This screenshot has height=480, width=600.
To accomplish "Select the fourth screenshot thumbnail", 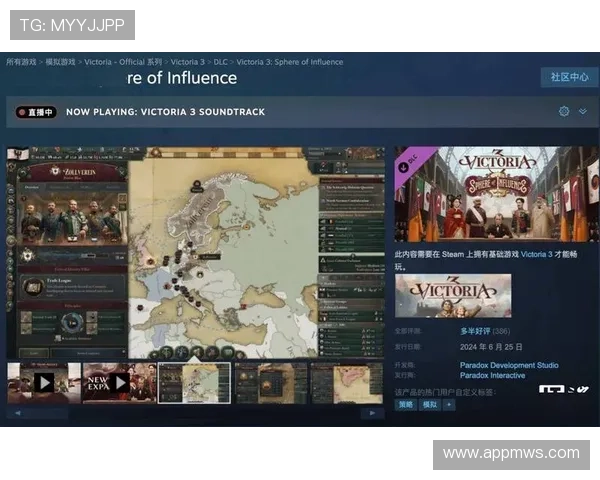I will pos(270,382).
